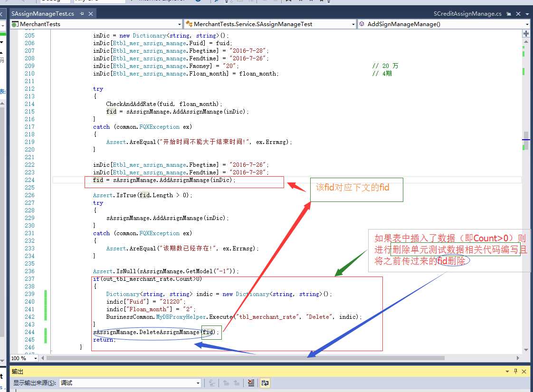This screenshot has height=392, width=533.
Task: Open the SCreditAssignManage.cs preview tab
Action: pyautogui.click(x=467, y=14)
